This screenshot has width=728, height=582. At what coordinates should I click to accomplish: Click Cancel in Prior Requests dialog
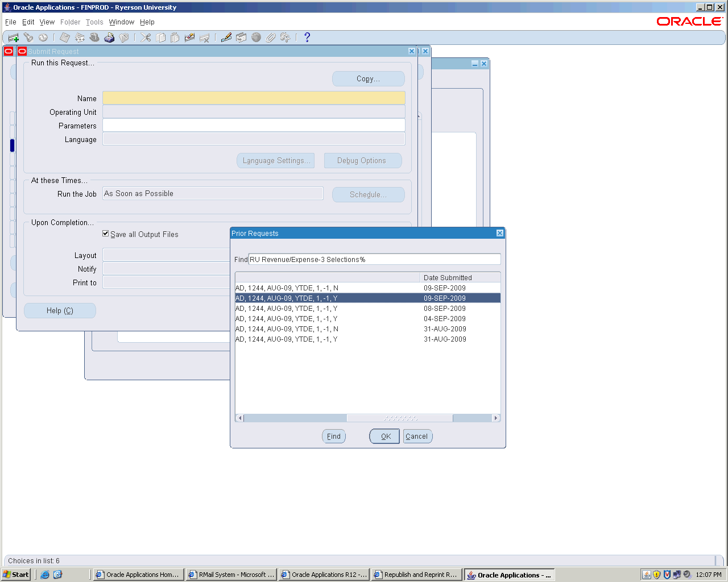(417, 436)
